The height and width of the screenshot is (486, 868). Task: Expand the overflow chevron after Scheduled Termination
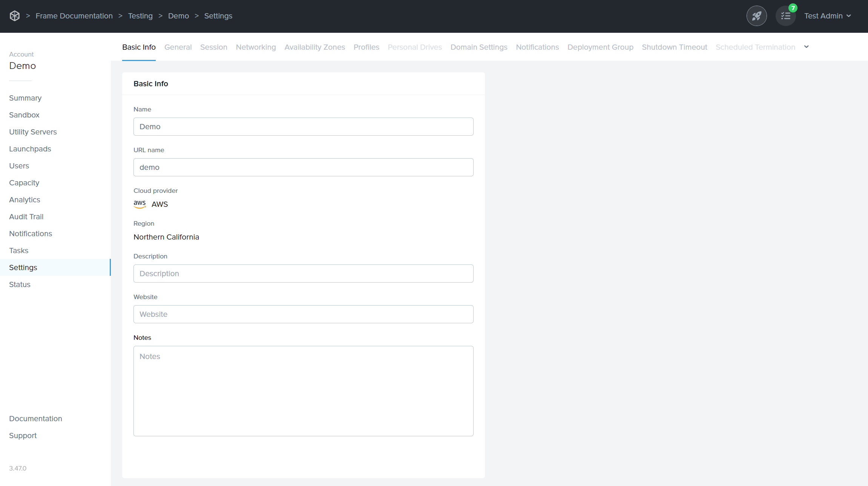tap(807, 47)
